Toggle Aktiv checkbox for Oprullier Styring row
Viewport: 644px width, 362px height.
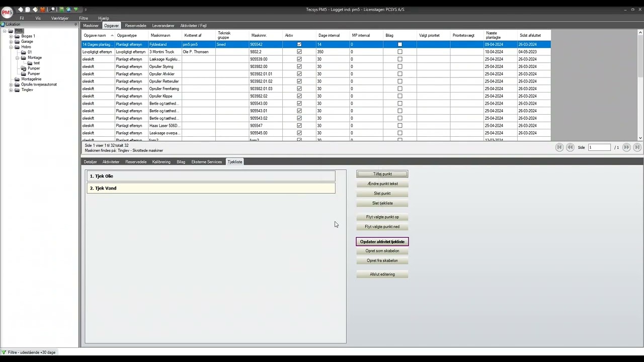click(x=299, y=66)
